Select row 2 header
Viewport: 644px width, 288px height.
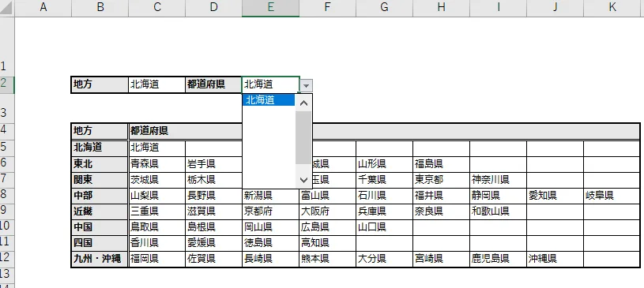[7, 85]
